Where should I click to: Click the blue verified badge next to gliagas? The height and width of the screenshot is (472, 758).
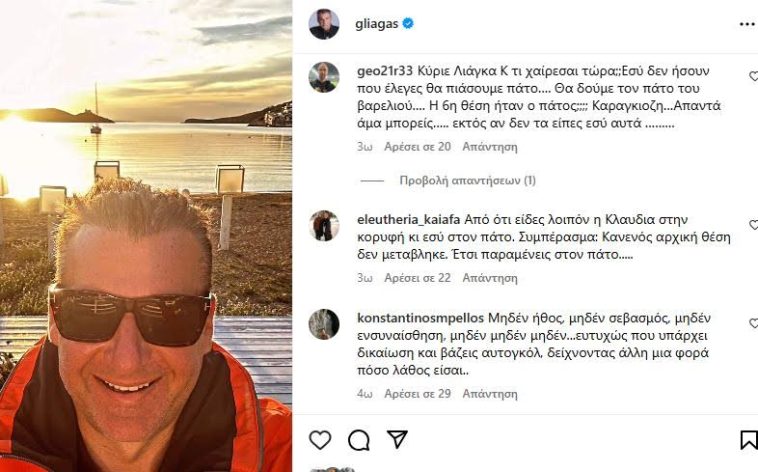(x=408, y=23)
